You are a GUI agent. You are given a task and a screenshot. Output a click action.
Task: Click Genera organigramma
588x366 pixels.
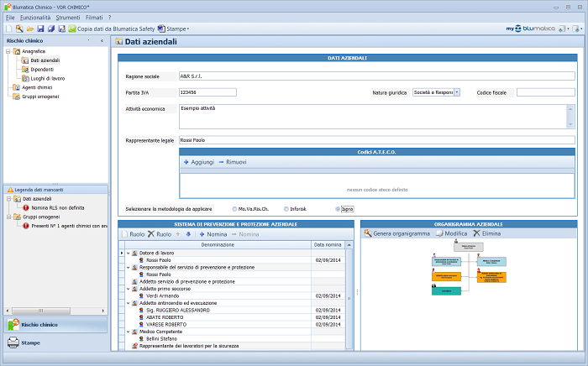tap(396, 233)
